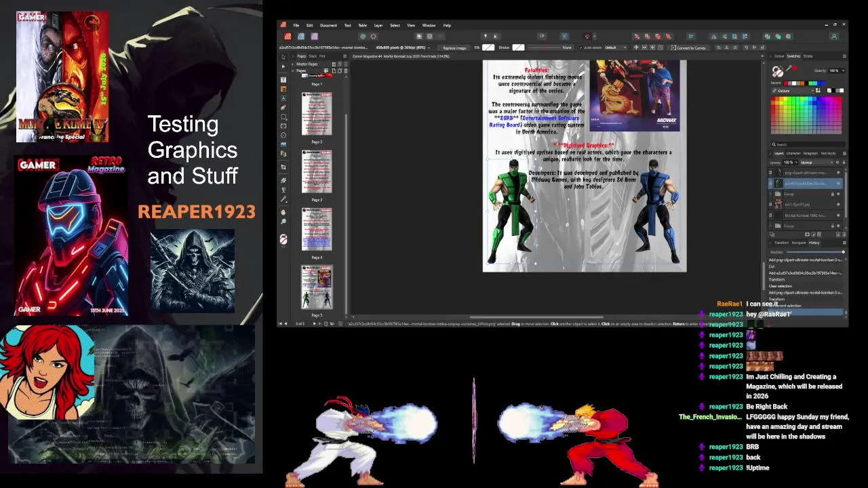
Task: Select the Pen tool
Action: tap(283, 108)
